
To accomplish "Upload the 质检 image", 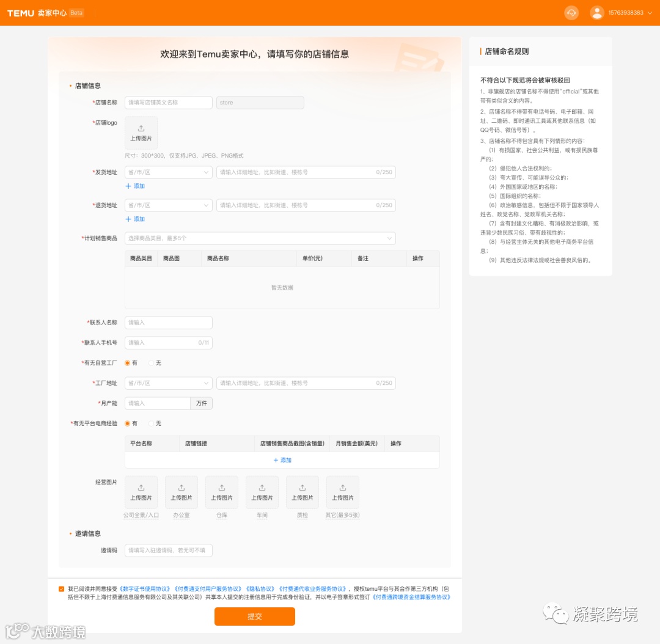I will [302, 491].
